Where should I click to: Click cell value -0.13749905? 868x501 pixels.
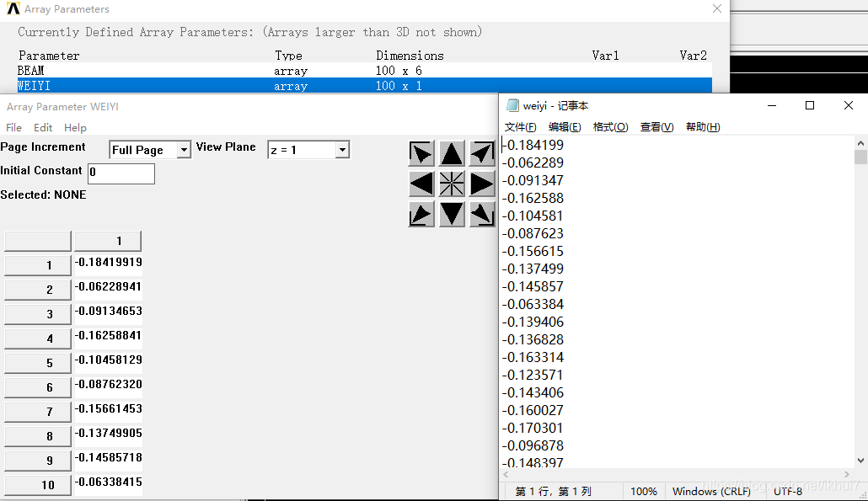click(x=109, y=433)
